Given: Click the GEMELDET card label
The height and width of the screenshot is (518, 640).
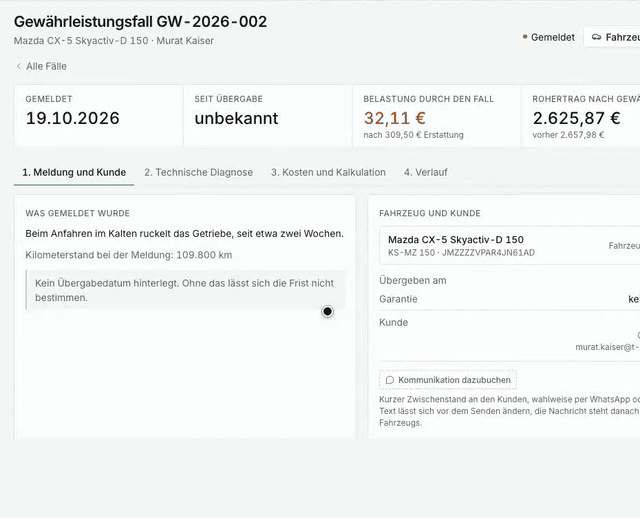Looking at the screenshot, I should (x=49, y=99).
